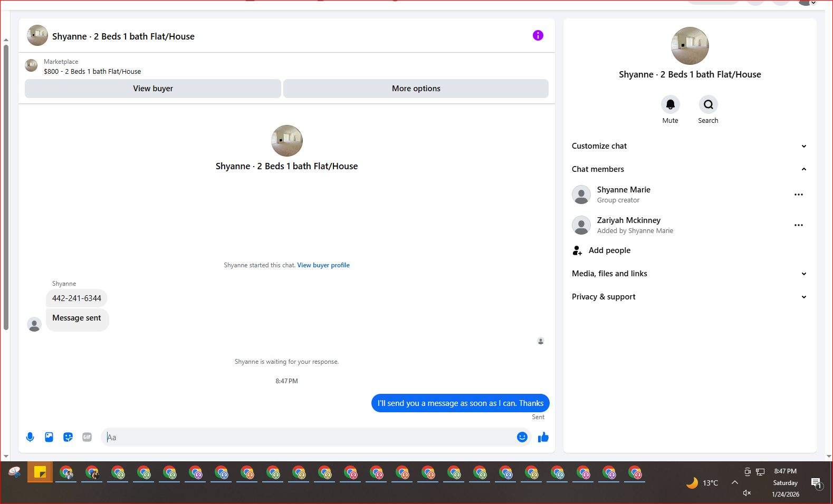Click the sender avatar beside Message sent
Image resolution: width=833 pixels, height=504 pixels.
[34, 324]
